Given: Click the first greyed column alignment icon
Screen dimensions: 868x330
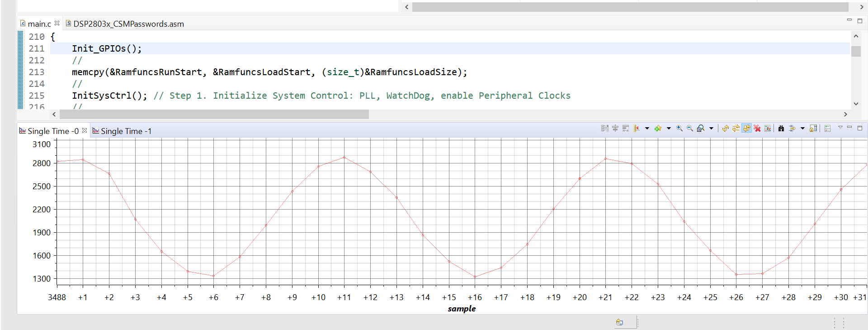Looking at the screenshot, I should pos(604,129).
